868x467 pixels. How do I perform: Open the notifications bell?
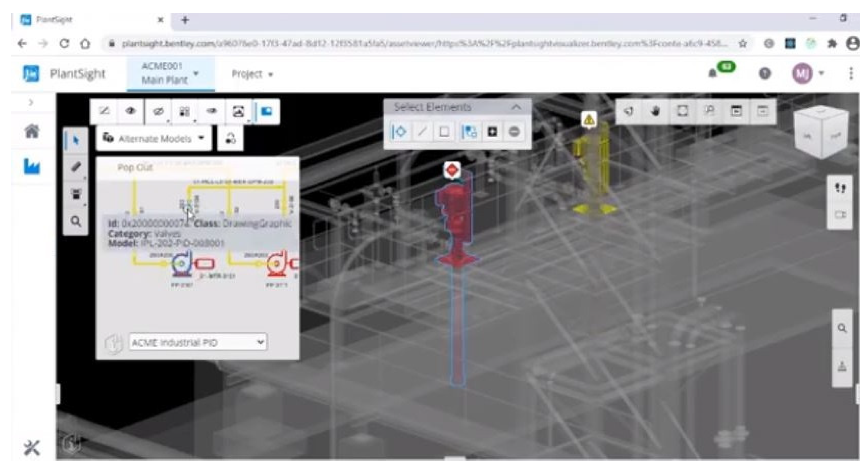[712, 73]
